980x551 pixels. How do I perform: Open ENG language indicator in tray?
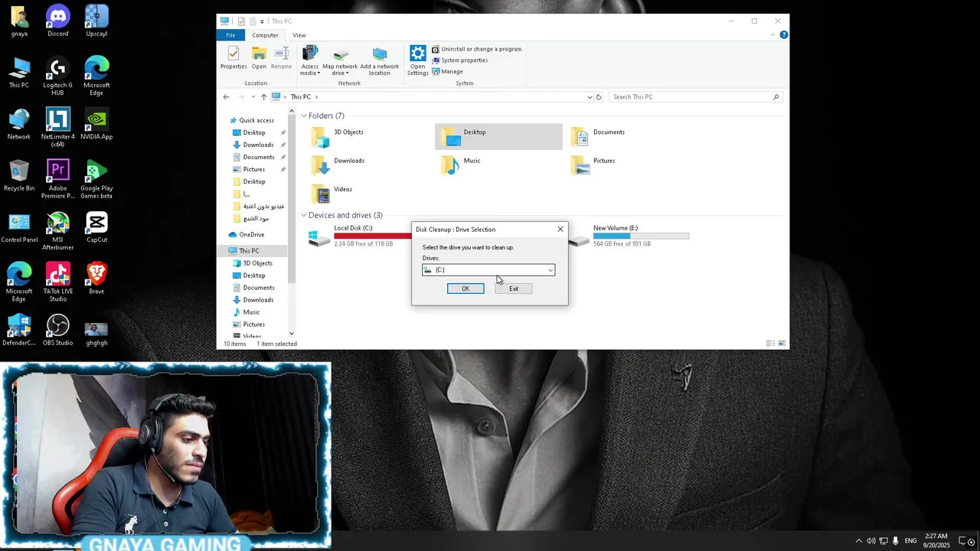pos(910,541)
